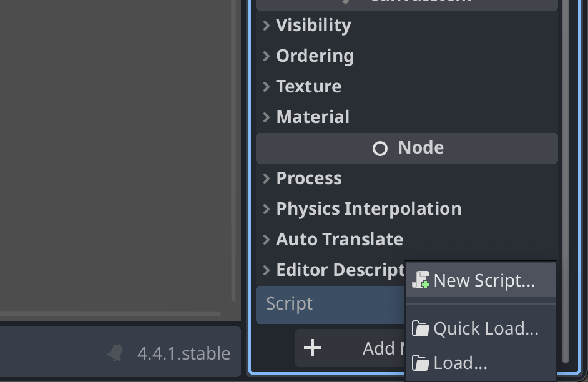The height and width of the screenshot is (382, 588).
Task: Click the Node class header
Action: pyautogui.click(x=407, y=148)
